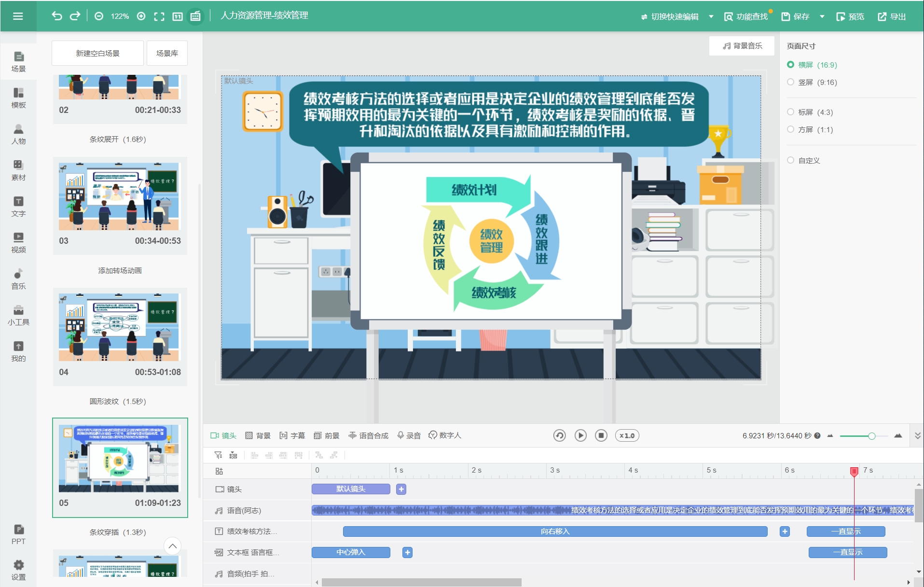Switch to 镜头 timeline tab

(x=223, y=435)
